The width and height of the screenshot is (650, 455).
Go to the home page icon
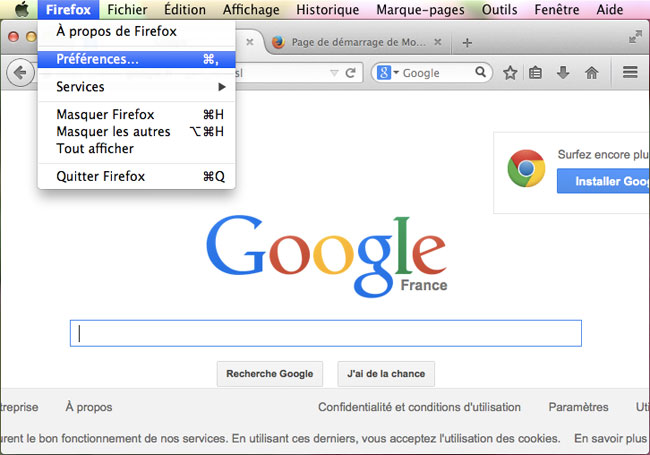(592, 73)
